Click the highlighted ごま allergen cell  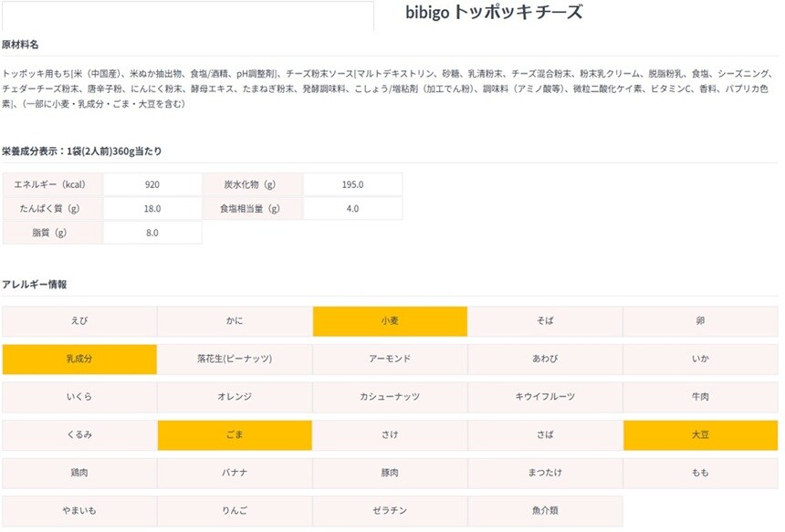click(235, 435)
